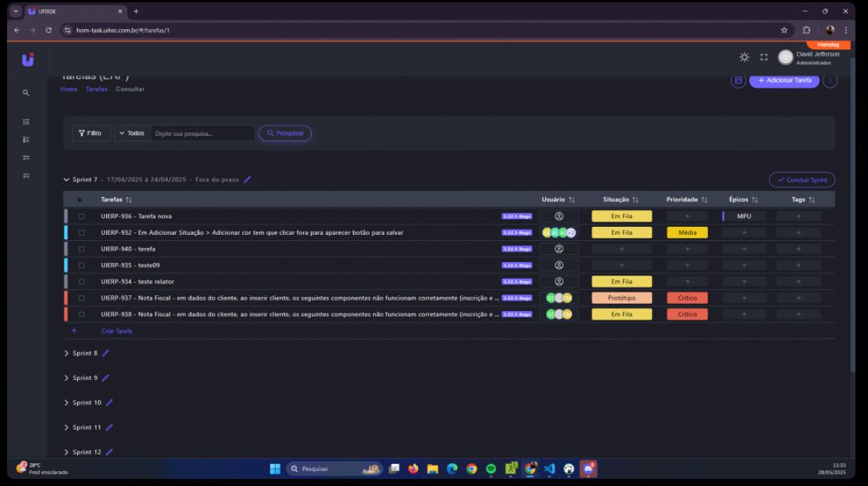This screenshot has width=868, height=486.
Task: Click the Protótipo status tag on UIERP-937
Action: (621, 298)
